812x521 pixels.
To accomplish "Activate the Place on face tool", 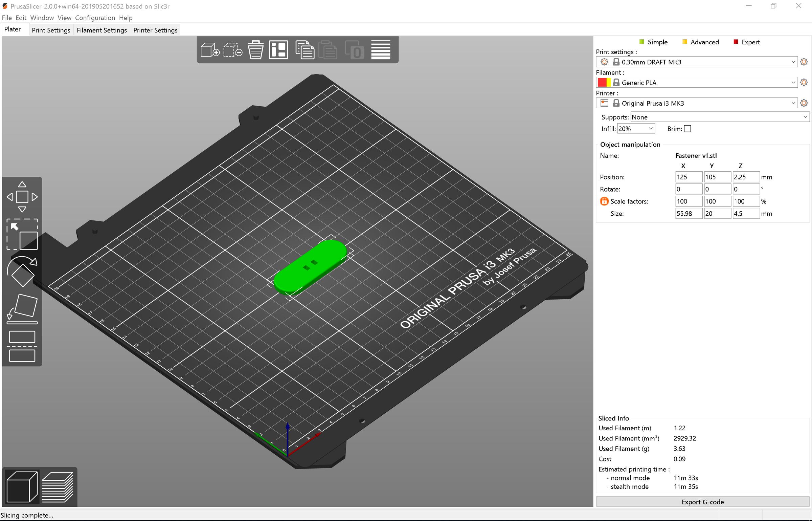I will coord(22,308).
